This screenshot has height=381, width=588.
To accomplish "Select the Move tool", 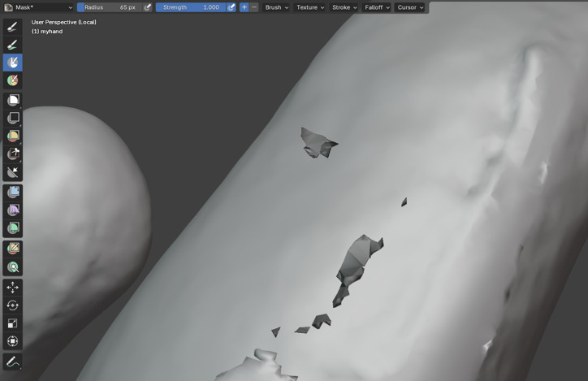I will click(x=13, y=288).
